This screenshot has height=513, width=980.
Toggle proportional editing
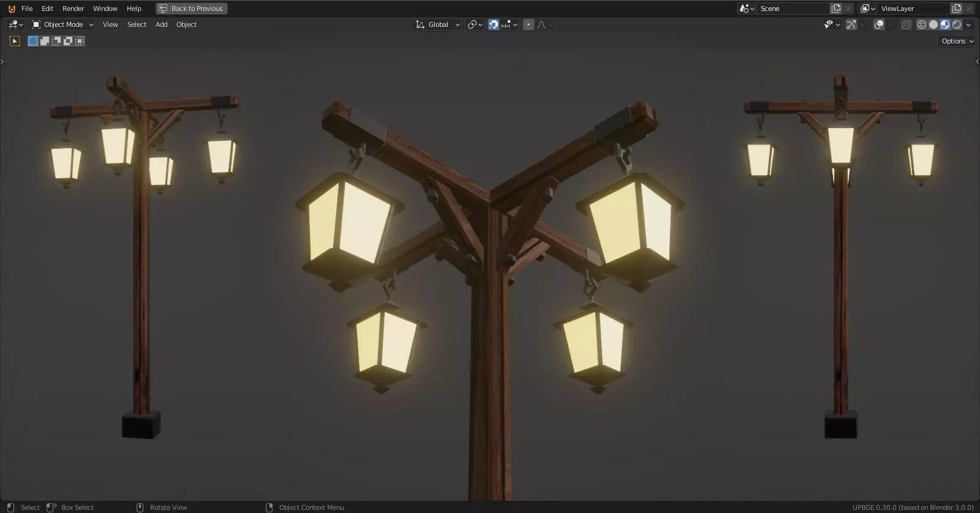pyautogui.click(x=529, y=24)
